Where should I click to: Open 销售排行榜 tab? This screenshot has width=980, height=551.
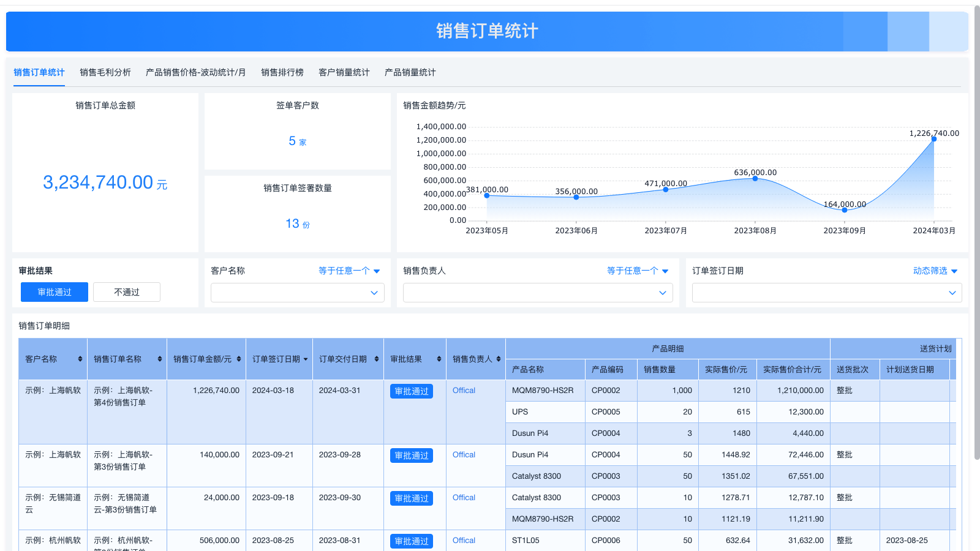[282, 72]
